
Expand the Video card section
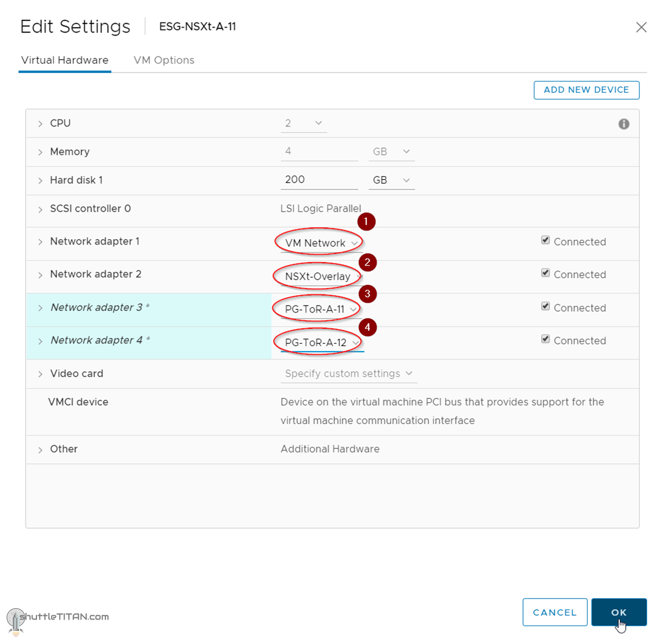(x=40, y=374)
